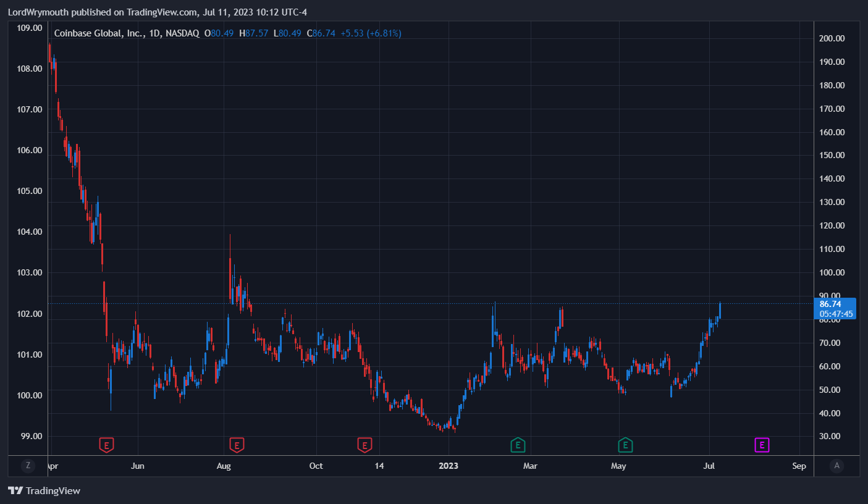The width and height of the screenshot is (868, 504).
Task: Click 200.00 on the right price scale
Action: [x=832, y=38]
